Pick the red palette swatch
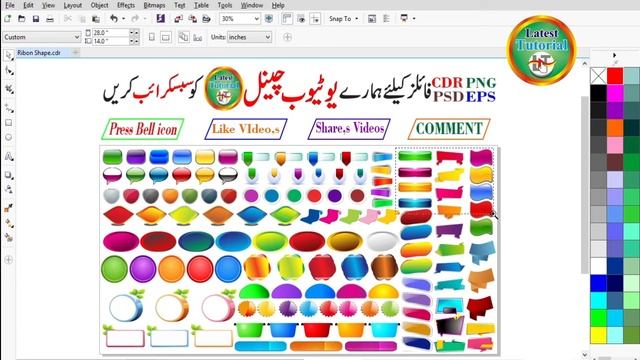Image resolution: width=640 pixels, height=360 pixels. click(x=615, y=76)
